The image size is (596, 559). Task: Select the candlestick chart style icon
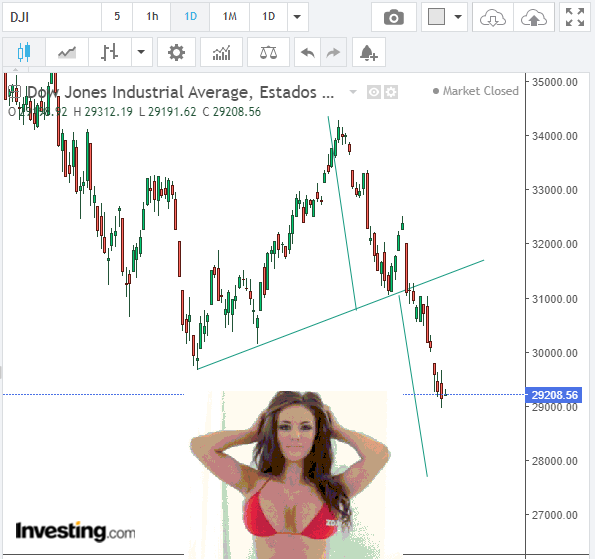pyautogui.click(x=24, y=52)
